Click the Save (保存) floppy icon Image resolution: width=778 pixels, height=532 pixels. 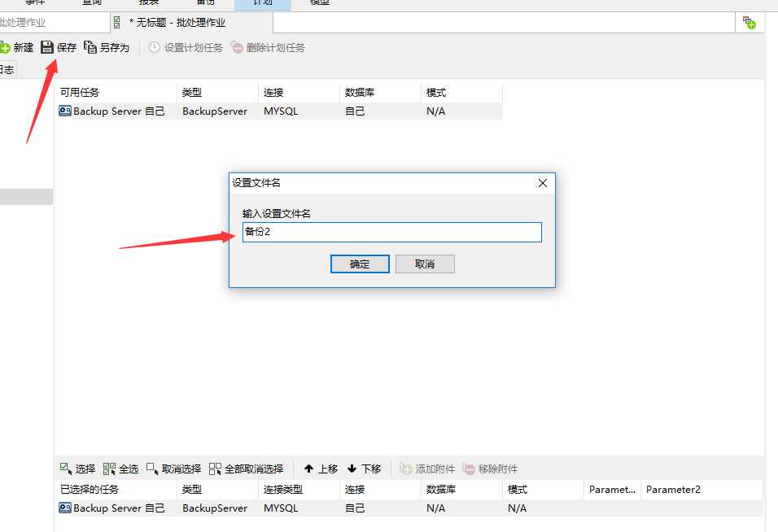click(47, 47)
